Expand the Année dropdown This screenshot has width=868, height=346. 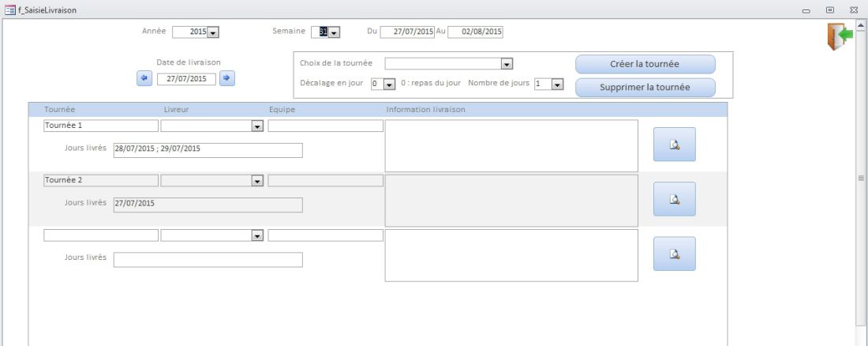(213, 32)
